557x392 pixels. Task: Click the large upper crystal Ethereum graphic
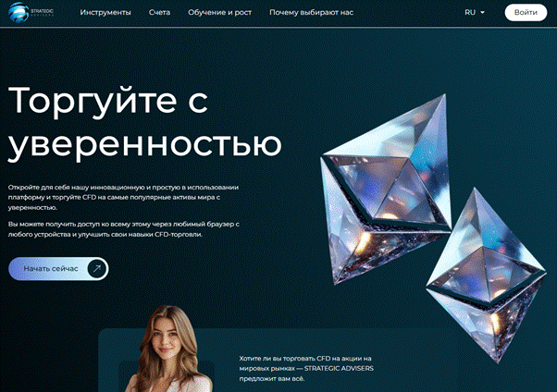[x=386, y=189]
